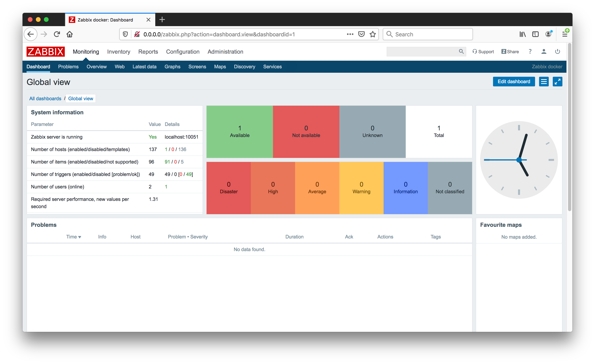Image resolution: width=595 pixels, height=364 pixels.
Task: Save page to Pocket
Action: [361, 34]
